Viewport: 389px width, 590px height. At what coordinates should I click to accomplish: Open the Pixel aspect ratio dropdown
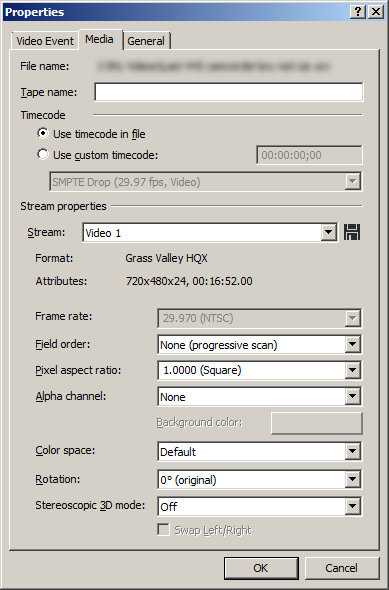(260, 370)
